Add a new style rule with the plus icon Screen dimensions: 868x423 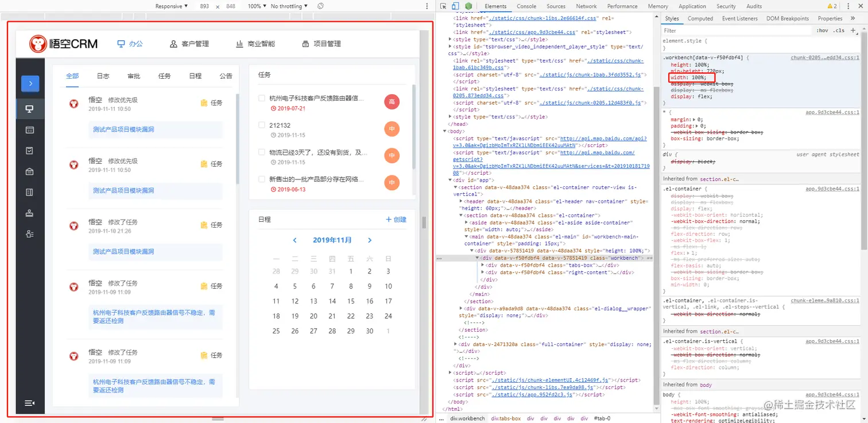[854, 30]
